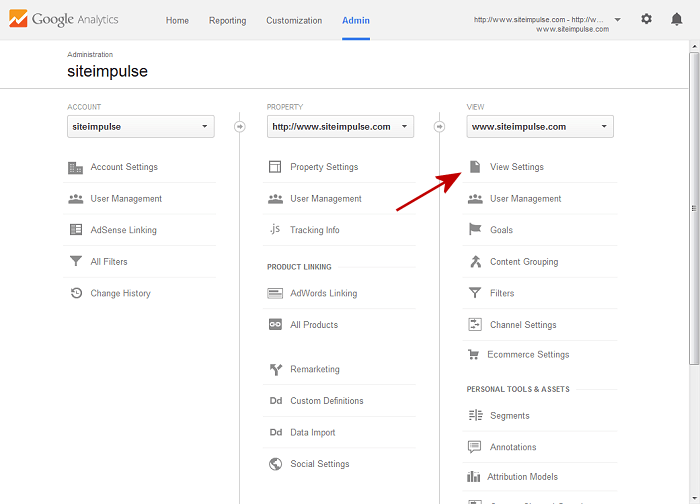The width and height of the screenshot is (700, 504).
Task: Open Data Import link
Action: (313, 433)
